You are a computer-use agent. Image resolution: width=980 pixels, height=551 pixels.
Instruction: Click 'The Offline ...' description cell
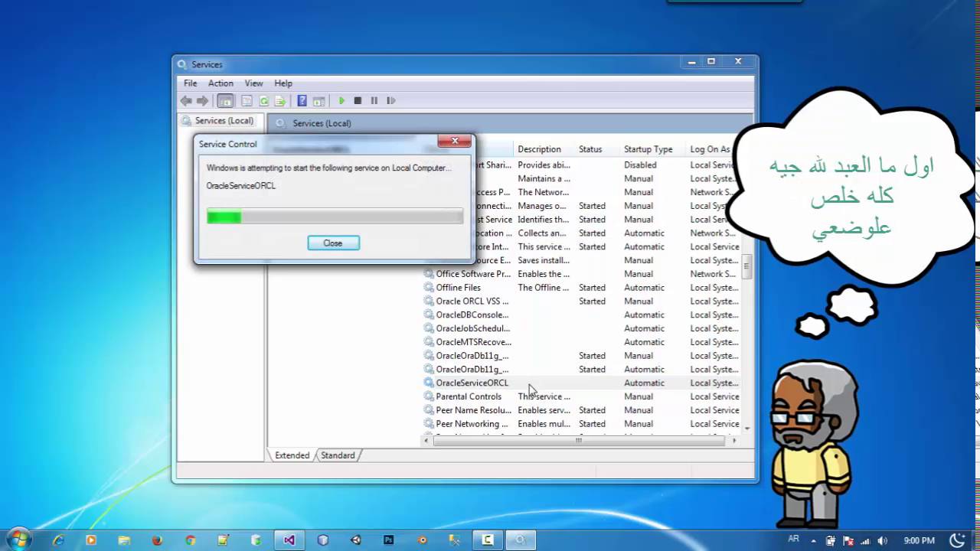coord(544,288)
